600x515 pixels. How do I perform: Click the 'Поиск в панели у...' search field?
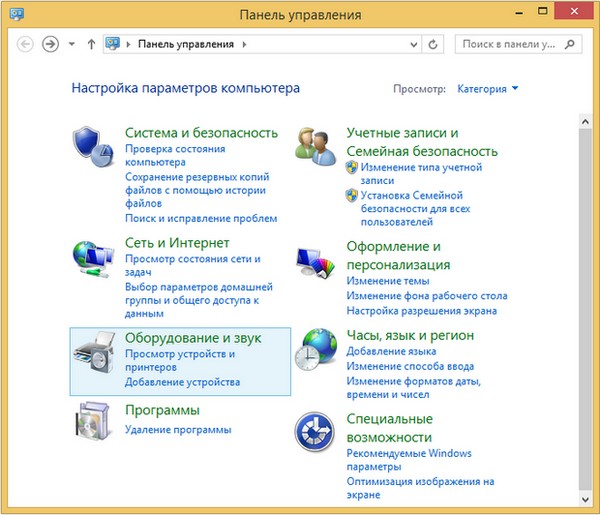point(518,44)
